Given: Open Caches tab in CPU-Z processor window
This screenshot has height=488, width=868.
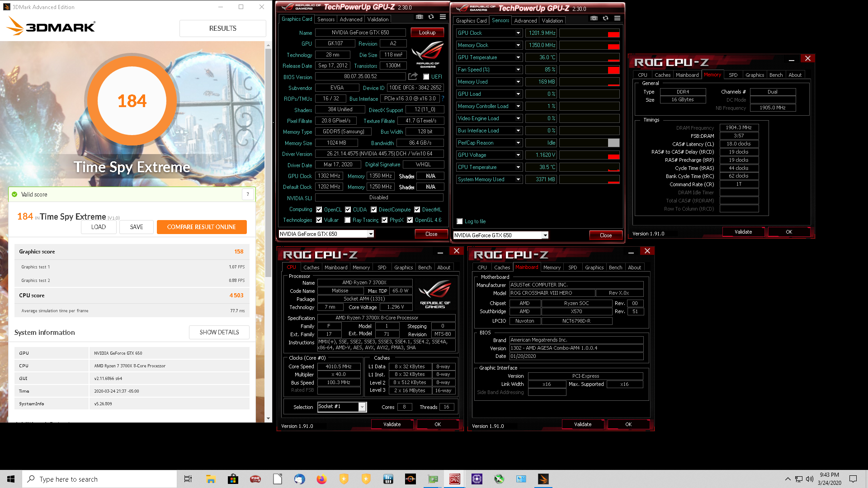Looking at the screenshot, I should (311, 267).
